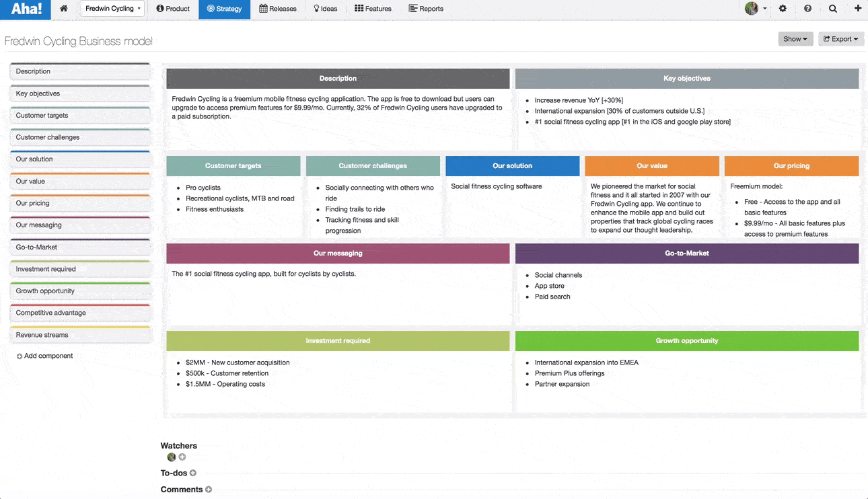Click "Premium Plus offerings" bullet
The width and height of the screenshot is (868, 499).
pos(569,373)
